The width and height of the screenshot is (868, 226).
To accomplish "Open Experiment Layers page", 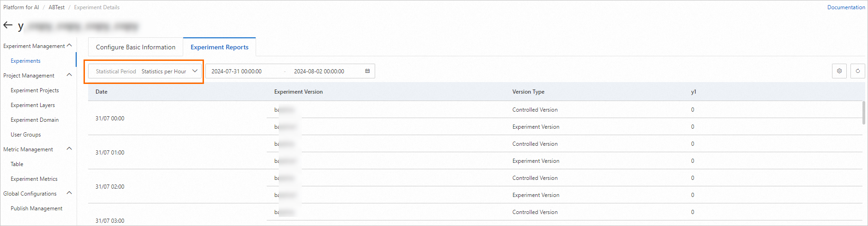I will pyautogui.click(x=33, y=105).
